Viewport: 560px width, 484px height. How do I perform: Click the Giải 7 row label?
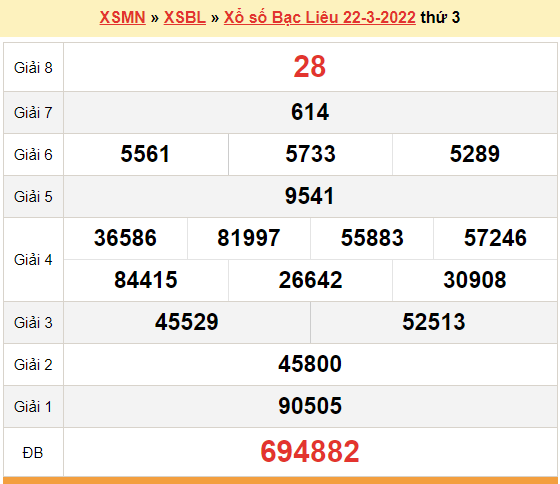(33, 113)
